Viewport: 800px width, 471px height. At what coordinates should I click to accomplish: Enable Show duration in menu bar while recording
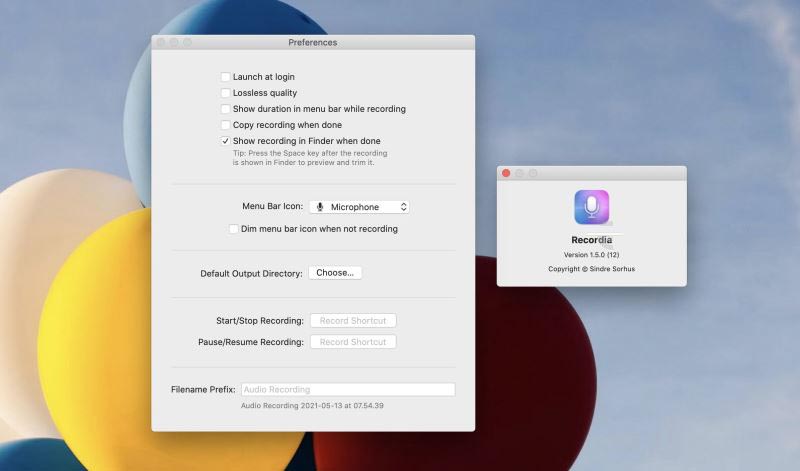click(x=225, y=109)
